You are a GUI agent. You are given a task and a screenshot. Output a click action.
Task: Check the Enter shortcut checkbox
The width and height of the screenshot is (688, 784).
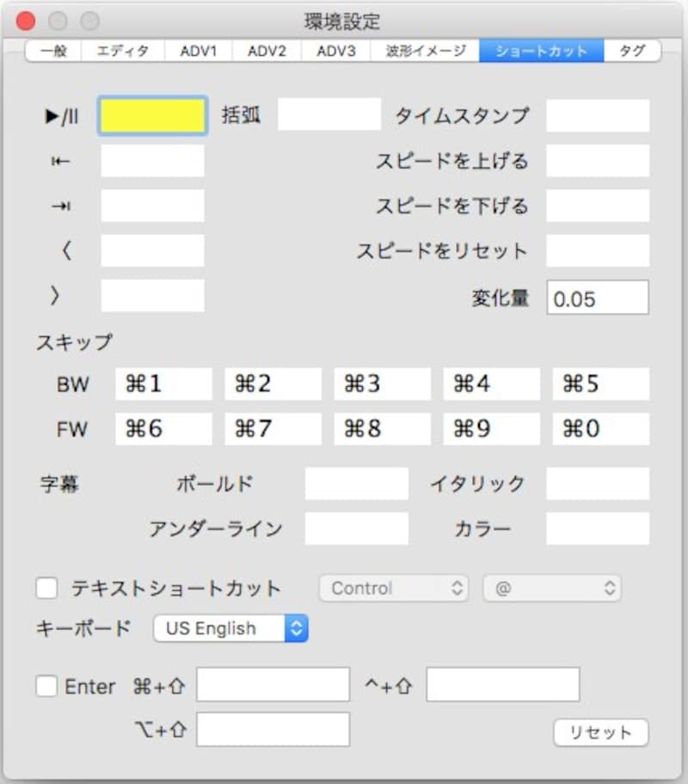point(47,686)
